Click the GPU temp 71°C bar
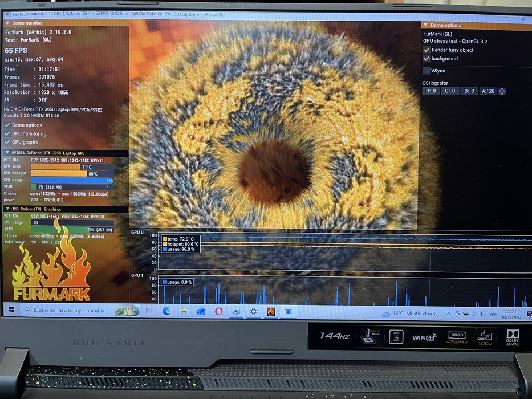 (72, 166)
